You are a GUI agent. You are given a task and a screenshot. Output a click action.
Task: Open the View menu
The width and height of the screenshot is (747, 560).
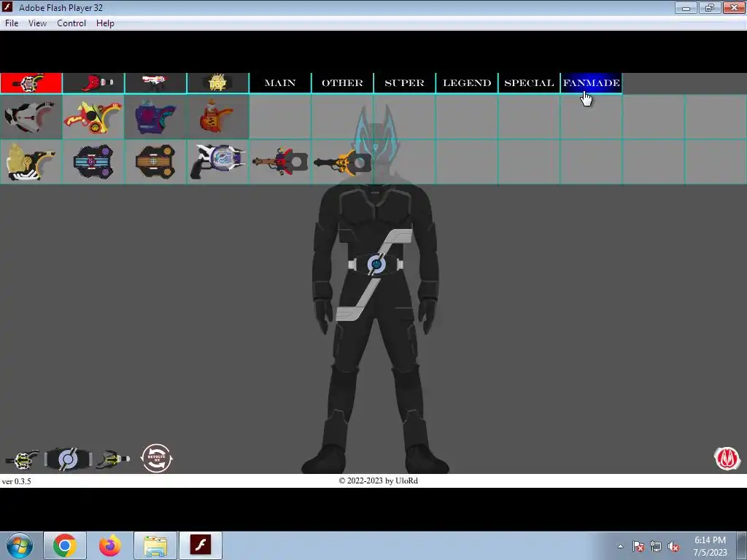coord(37,23)
